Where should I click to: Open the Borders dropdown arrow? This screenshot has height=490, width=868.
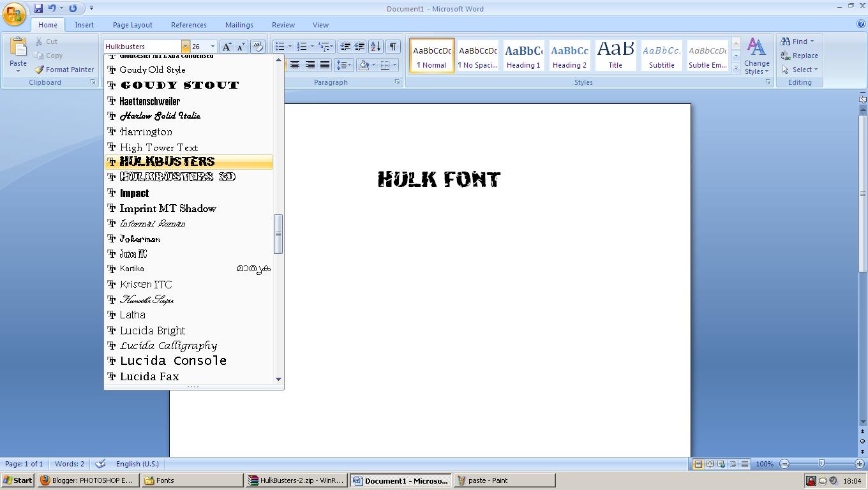[395, 65]
